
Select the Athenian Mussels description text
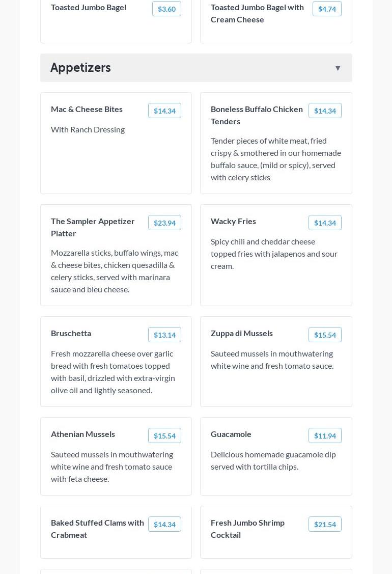(112, 467)
